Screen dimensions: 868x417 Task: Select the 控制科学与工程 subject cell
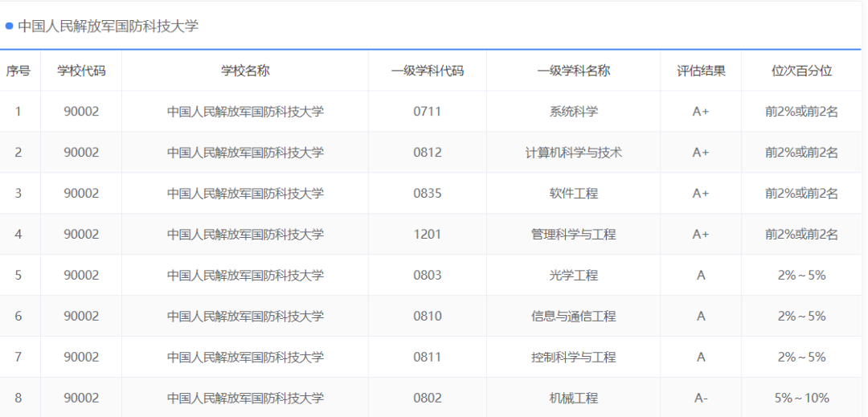coord(574,358)
